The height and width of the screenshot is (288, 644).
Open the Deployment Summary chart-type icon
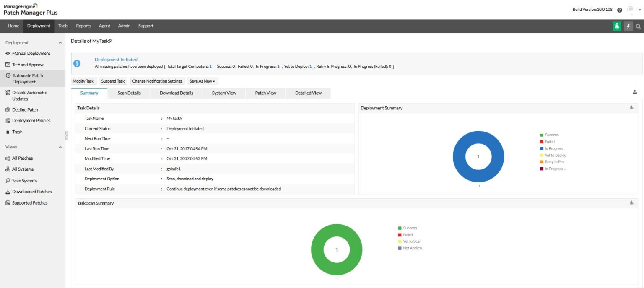(x=632, y=107)
